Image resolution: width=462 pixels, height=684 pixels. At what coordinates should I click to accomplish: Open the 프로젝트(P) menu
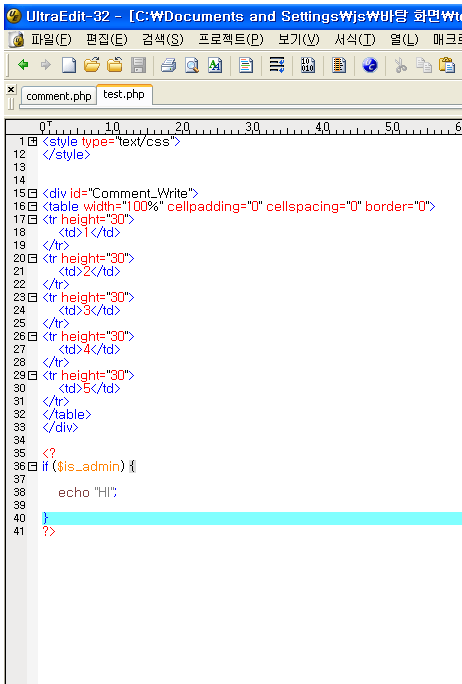point(231,40)
